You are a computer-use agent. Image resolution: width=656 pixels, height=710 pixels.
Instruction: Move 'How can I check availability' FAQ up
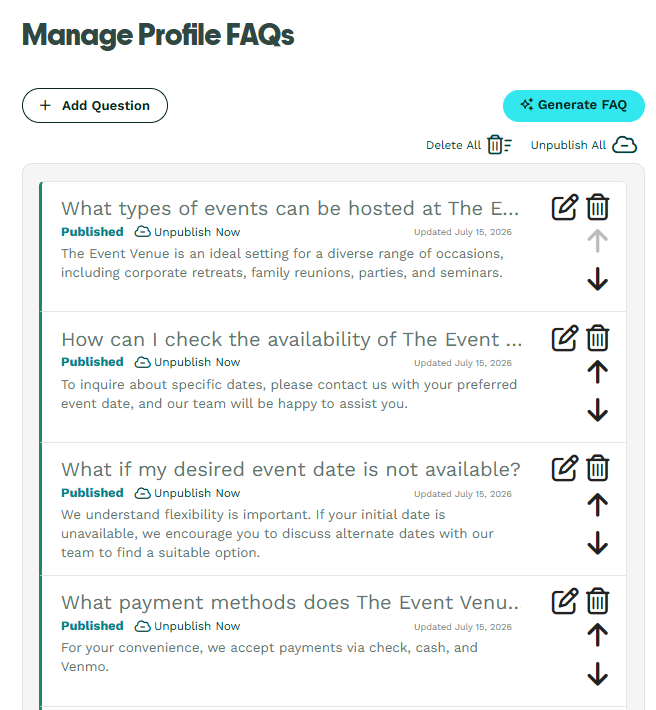coord(598,372)
